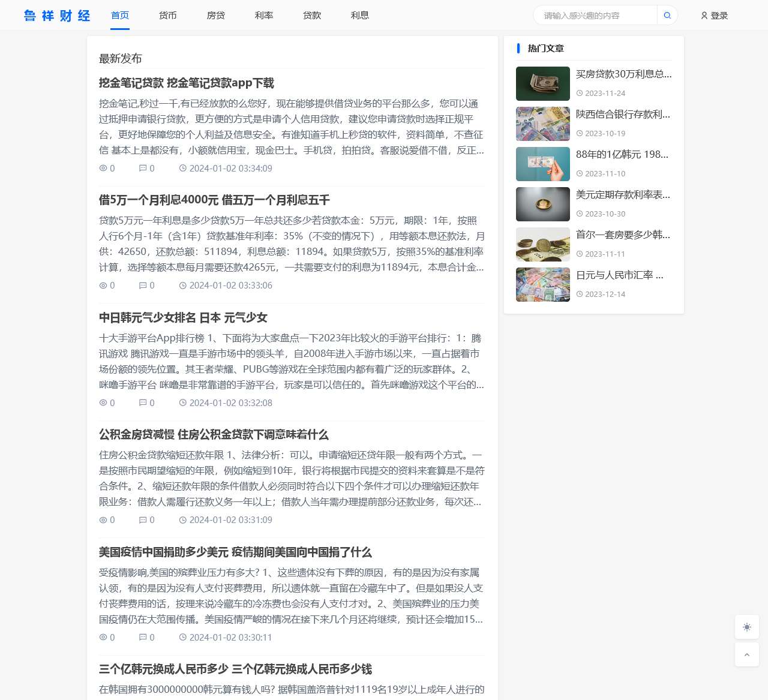Open the 房贷 navigation tab

(x=216, y=16)
